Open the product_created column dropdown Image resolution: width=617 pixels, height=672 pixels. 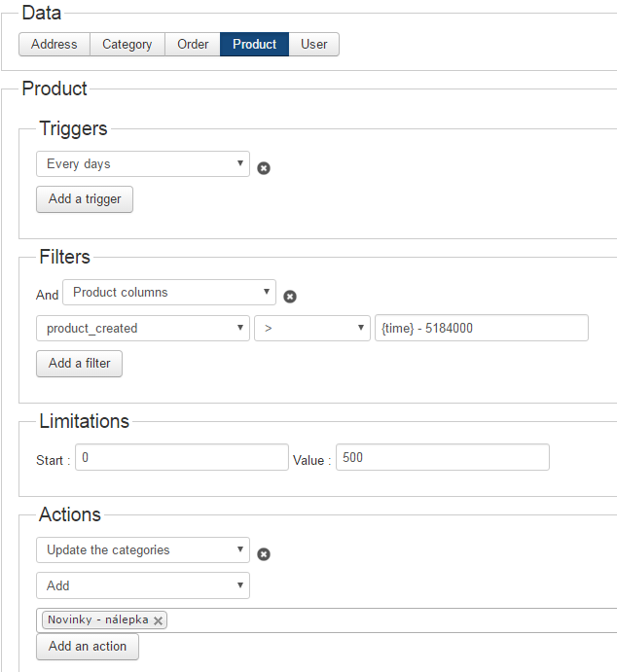click(x=143, y=329)
